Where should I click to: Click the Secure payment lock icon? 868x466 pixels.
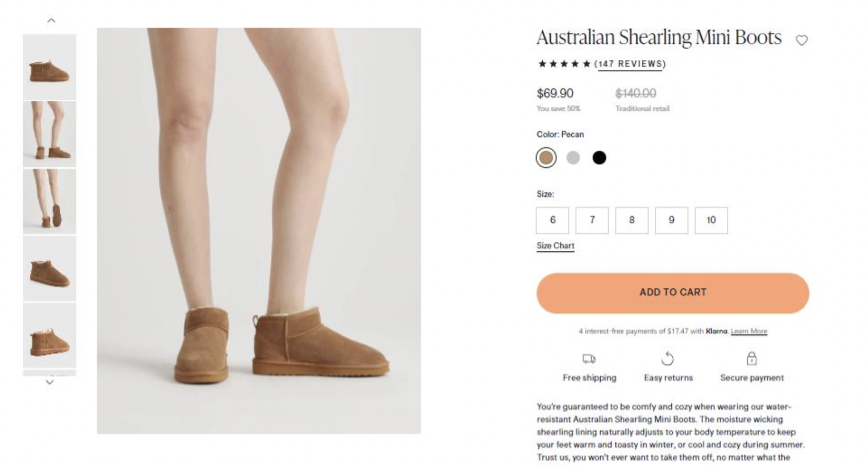752,359
